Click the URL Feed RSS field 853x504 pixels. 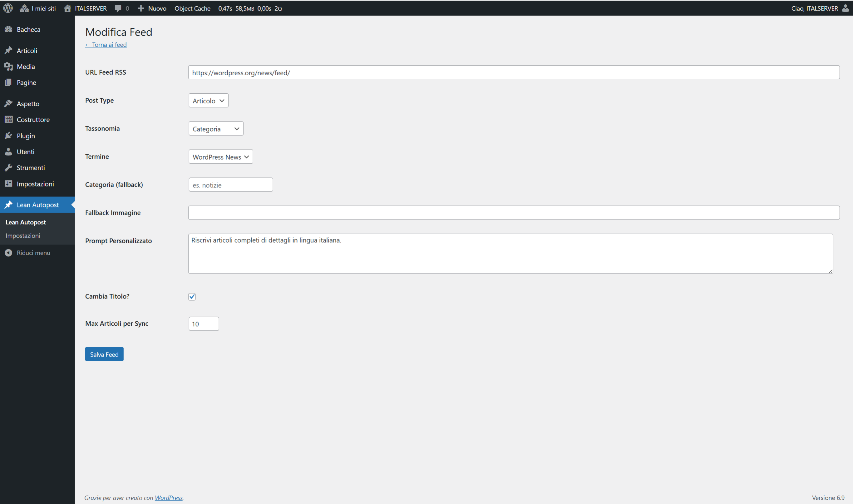pos(513,72)
